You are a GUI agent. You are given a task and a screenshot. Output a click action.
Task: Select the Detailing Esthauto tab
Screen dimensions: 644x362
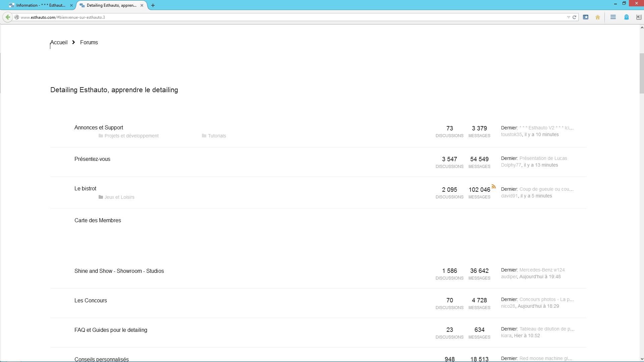(x=112, y=5)
